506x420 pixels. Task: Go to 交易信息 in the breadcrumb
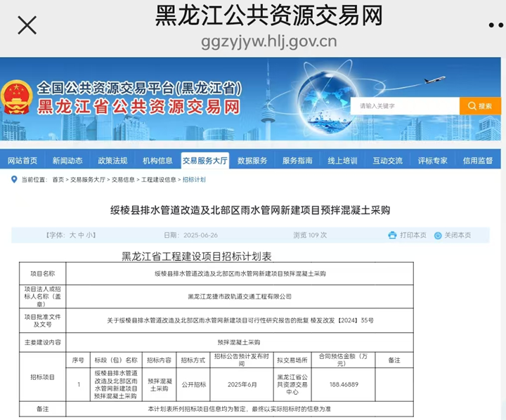tap(123, 180)
